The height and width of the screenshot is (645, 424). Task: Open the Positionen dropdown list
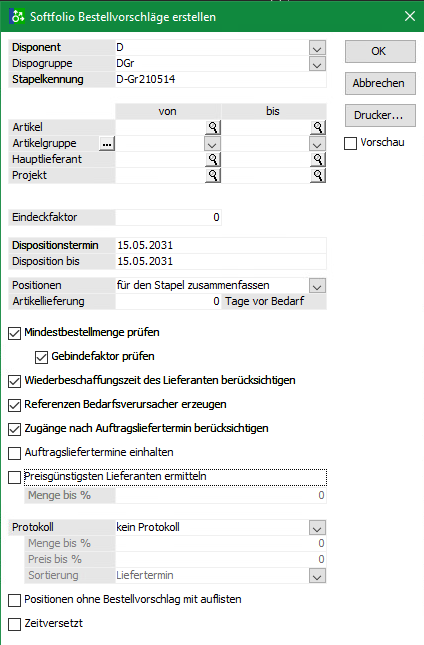tap(317, 285)
